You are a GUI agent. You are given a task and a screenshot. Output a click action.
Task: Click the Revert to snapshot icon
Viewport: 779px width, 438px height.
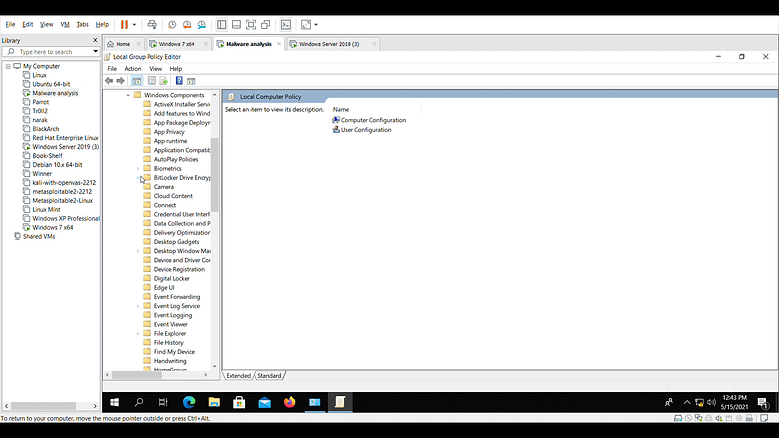(187, 24)
